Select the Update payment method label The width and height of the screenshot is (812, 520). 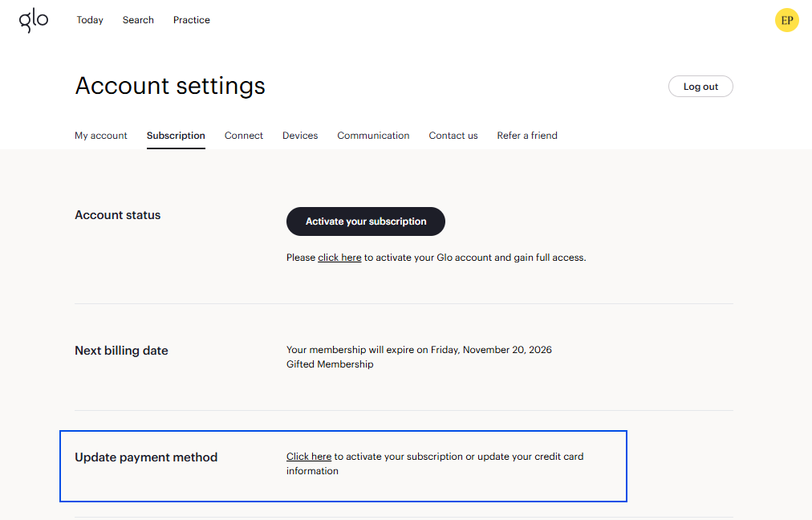[x=146, y=457]
